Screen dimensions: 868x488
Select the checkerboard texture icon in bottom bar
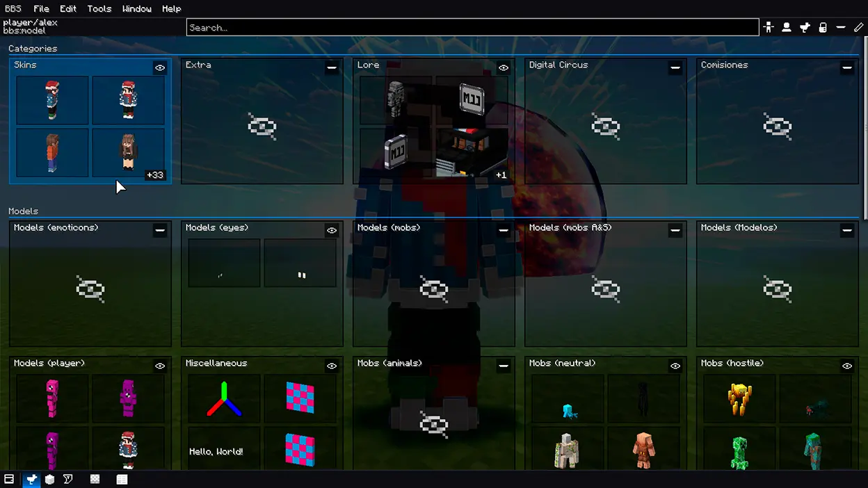pos(95,479)
